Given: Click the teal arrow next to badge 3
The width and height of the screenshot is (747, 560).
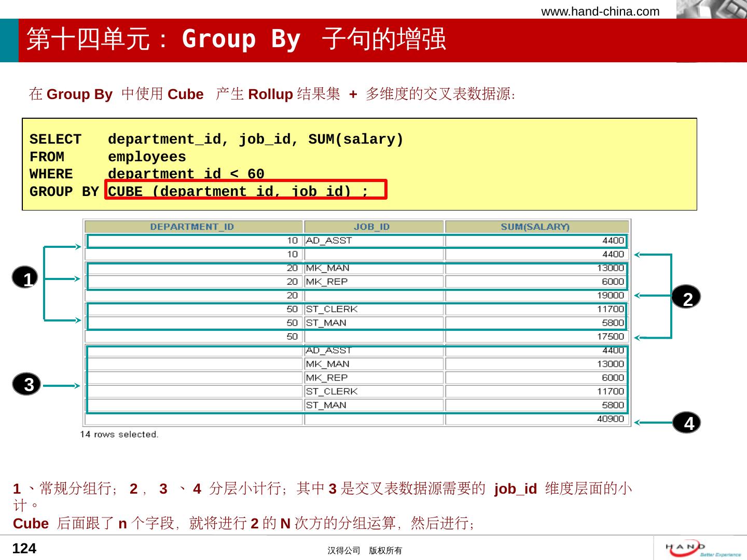Looking at the screenshot, I should pyautogui.click(x=61, y=386).
